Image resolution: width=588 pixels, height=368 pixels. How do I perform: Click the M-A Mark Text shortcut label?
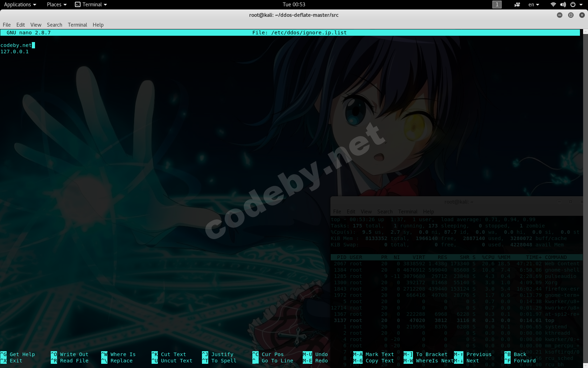[373, 354]
